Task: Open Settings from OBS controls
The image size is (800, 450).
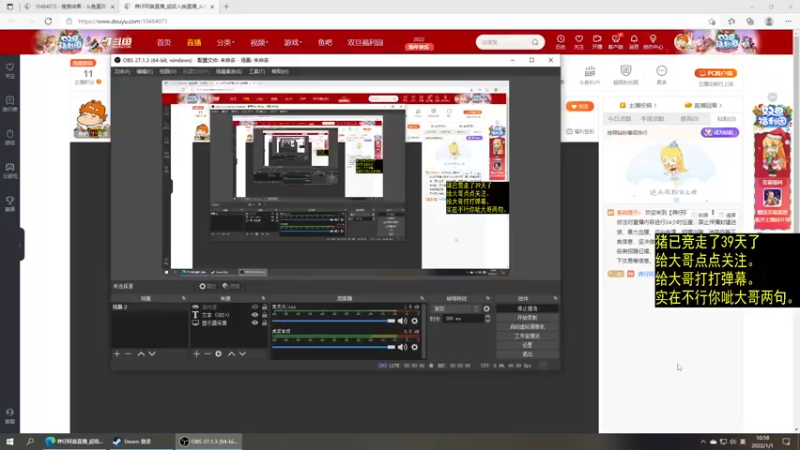Action: click(x=527, y=345)
